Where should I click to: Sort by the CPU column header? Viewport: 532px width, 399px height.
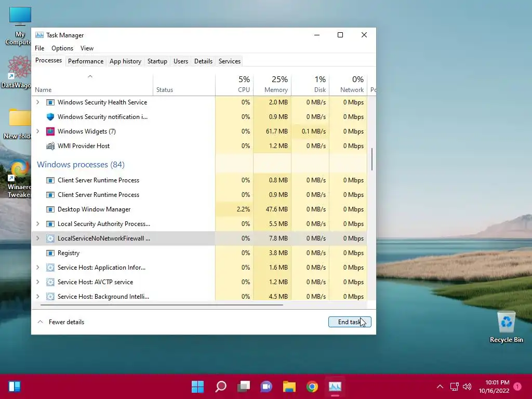(x=234, y=84)
